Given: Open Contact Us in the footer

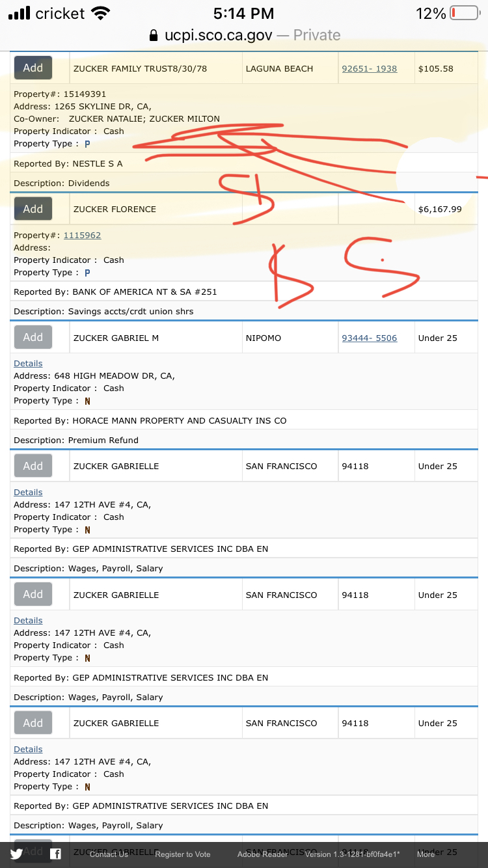Looking at the screenshot, I should [x=109, y=854].
